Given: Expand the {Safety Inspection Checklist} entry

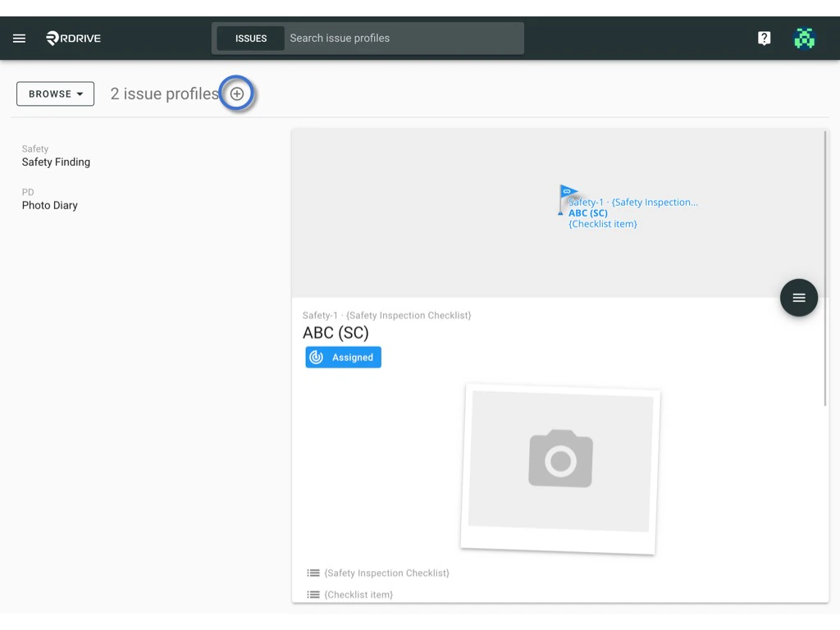Looking at the screenshot, I should [386, 573].
